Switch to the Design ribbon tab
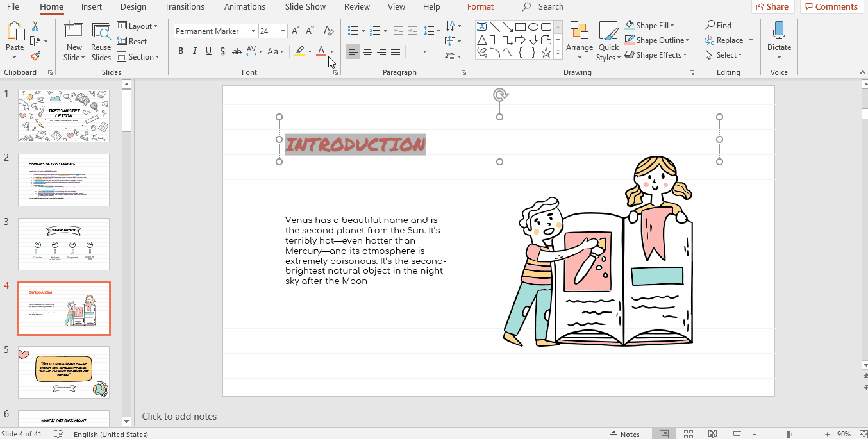The width and height of the screenshot is (868, 439). point(133,7)
